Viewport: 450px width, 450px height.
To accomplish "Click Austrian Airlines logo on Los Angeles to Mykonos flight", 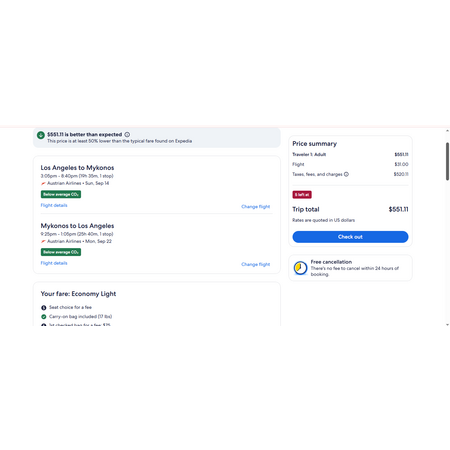I will tap(43, 183).
